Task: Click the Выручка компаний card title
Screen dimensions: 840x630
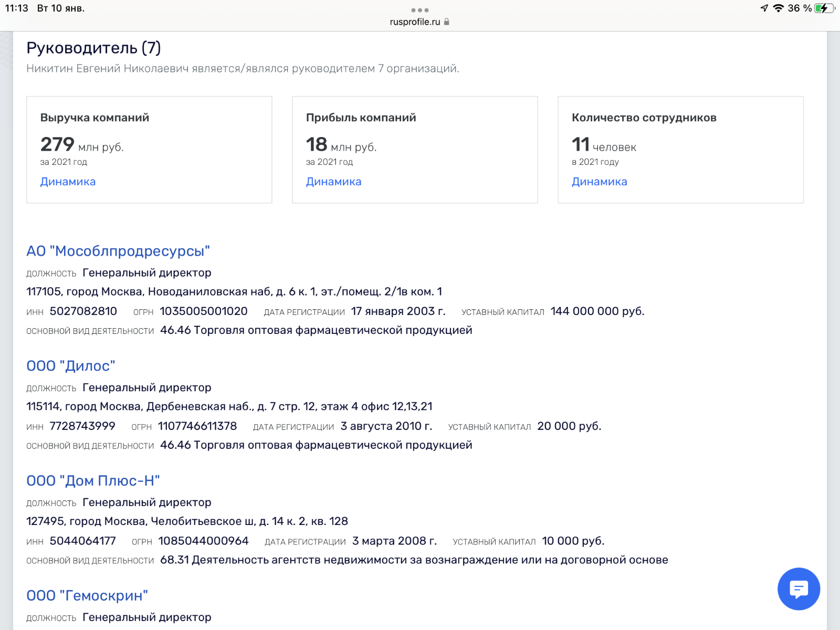Action: [95, 118]
